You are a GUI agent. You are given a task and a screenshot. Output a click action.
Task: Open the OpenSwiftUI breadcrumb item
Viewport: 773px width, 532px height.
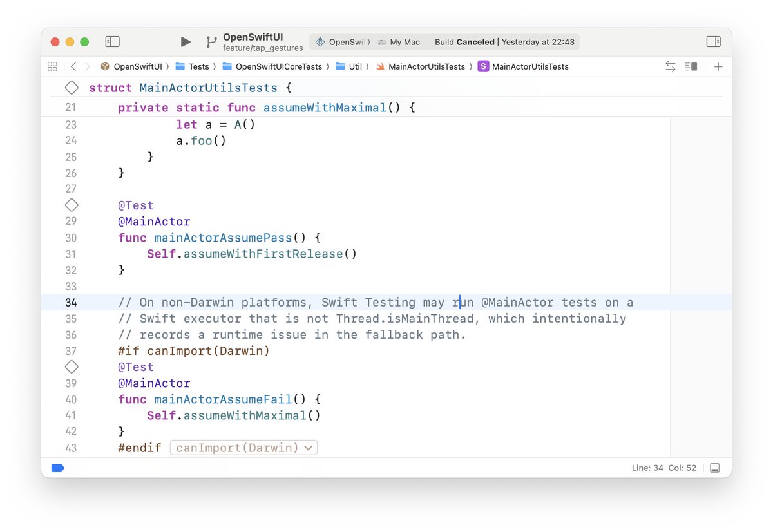[132, 66]
